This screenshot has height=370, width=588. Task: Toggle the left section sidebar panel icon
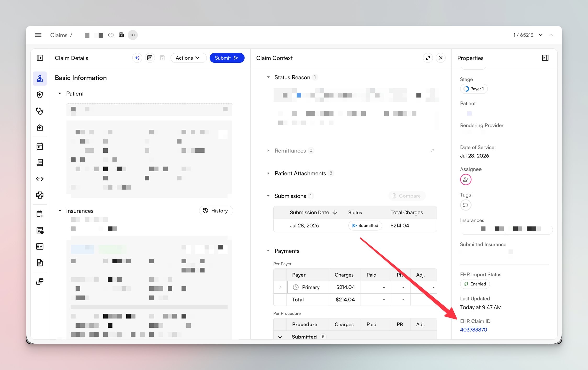pyautogui.click(x=40, y=58)
